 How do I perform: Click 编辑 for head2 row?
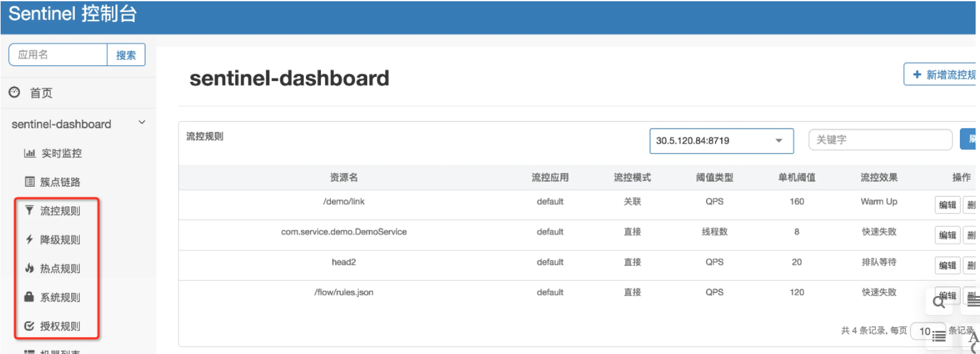(947, 265)
